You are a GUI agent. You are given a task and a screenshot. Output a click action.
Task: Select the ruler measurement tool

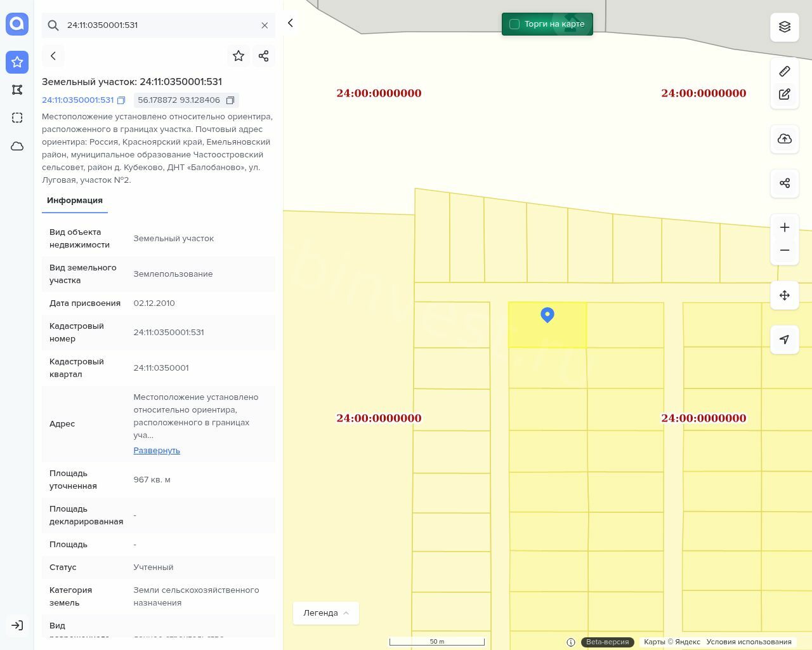(x=784, y=71)
